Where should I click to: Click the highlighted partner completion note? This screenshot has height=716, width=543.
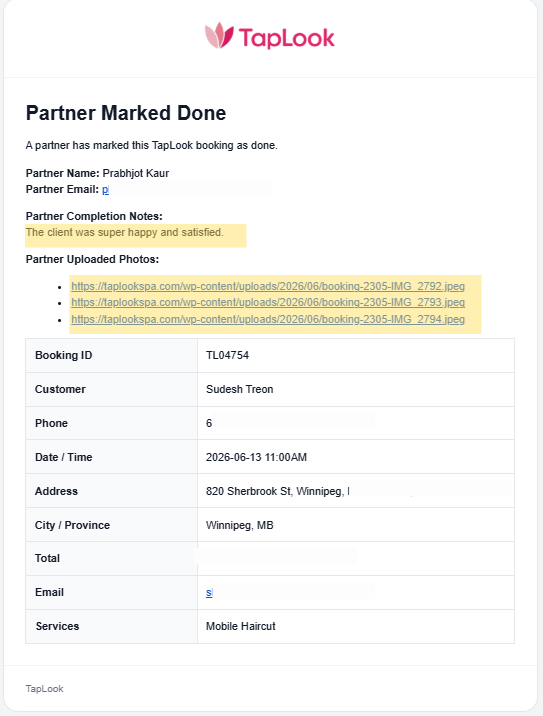[125, 232]
